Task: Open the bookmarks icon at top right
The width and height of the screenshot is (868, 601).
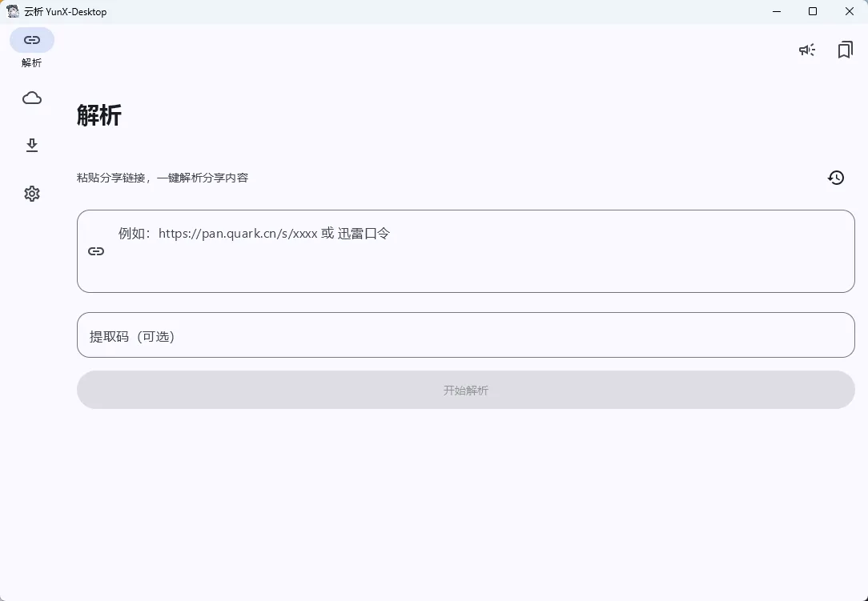Action: pos(845,50)
